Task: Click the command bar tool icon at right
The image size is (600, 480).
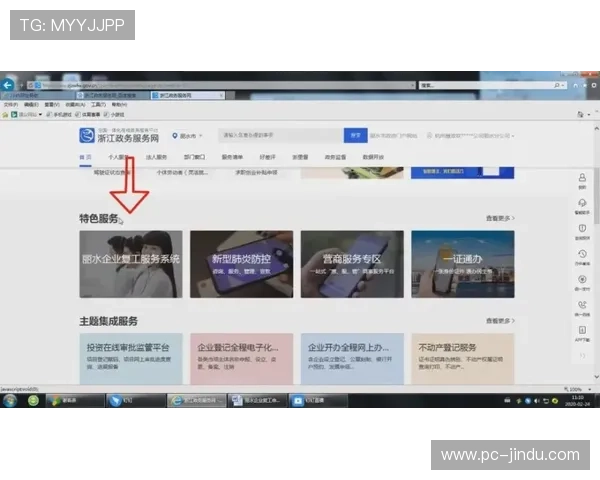Action: (x=580, y=114)
